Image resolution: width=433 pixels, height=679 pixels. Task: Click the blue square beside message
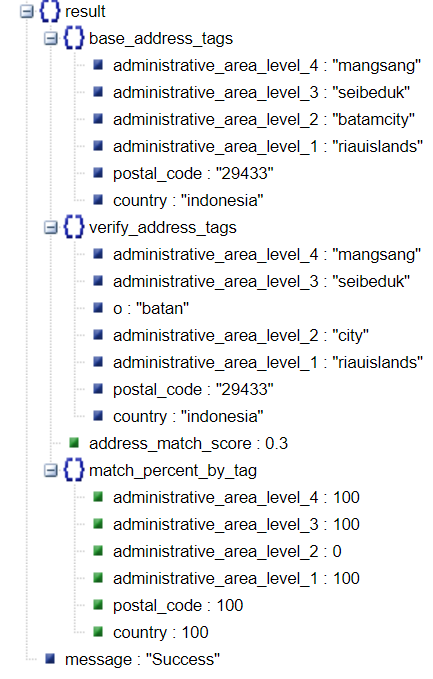tap(50, 659)
